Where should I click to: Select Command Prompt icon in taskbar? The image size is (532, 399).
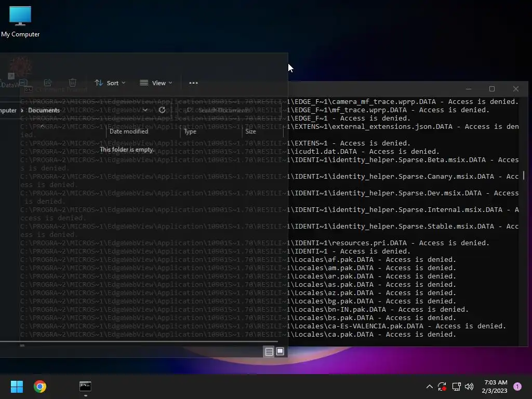[x=85, y=387]
